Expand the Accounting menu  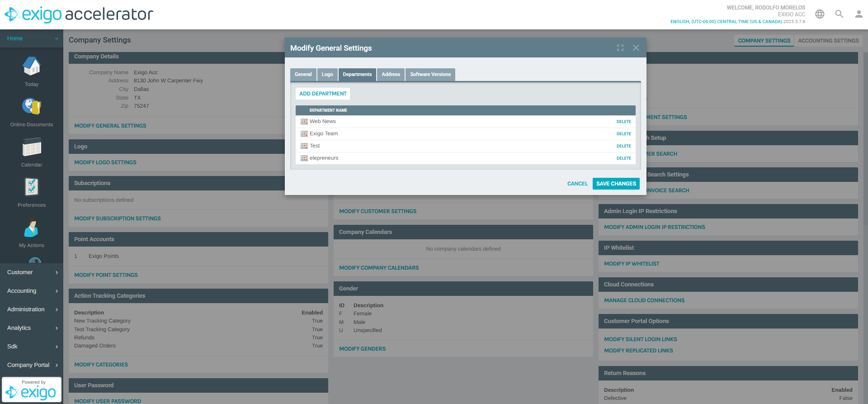click(32, 291)
